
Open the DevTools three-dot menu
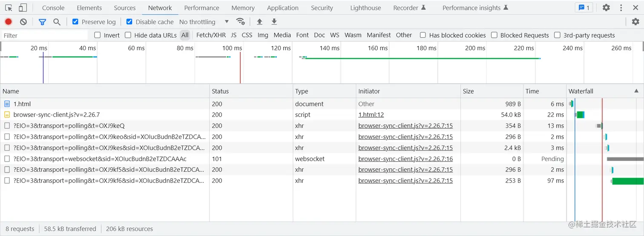tap(622, 8)
